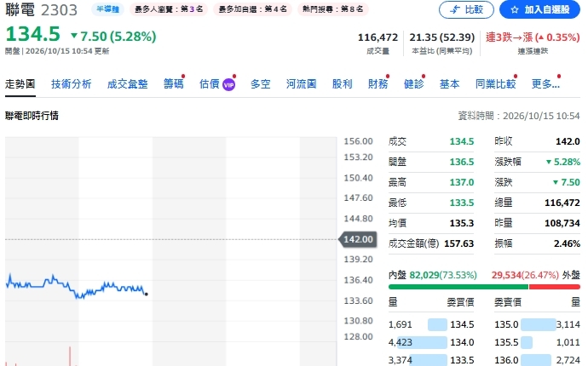Viewport: 588px width, 366px height.
Task: Click the 142.00 reference price marker
Action: point(358,239)
